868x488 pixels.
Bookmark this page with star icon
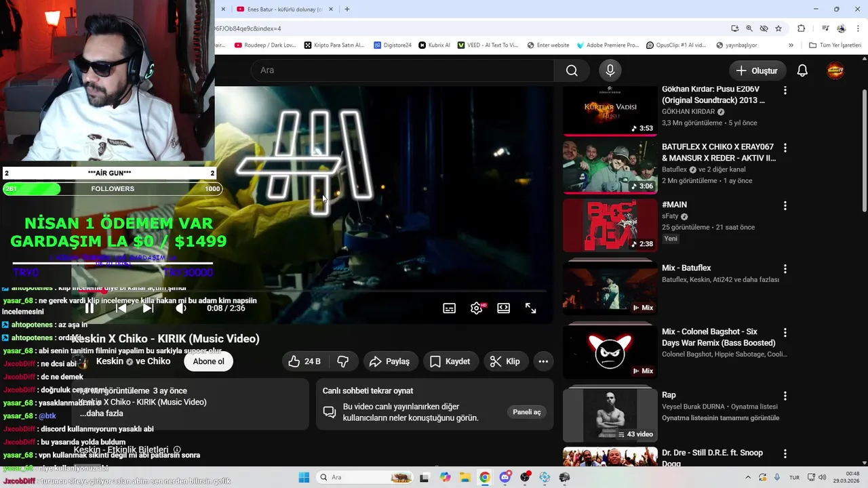(778, 28)
